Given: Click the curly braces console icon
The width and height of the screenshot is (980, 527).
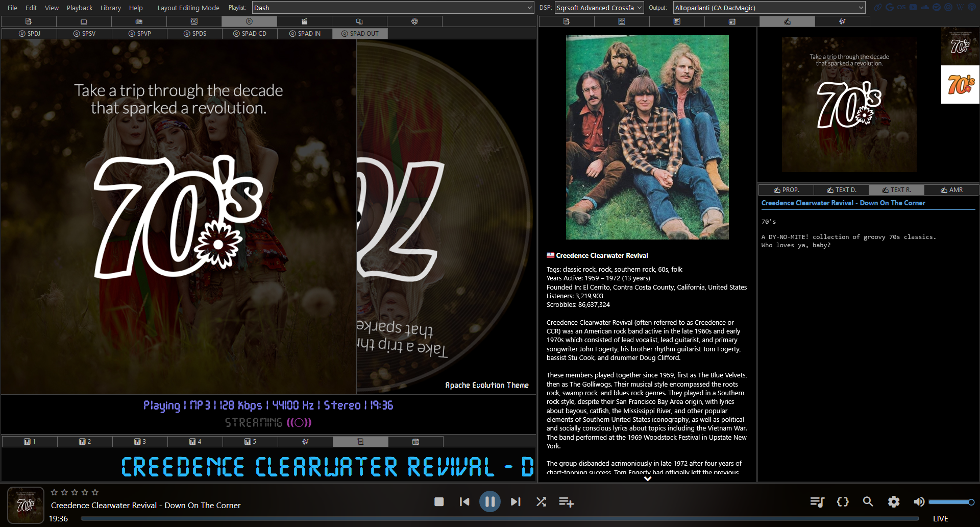Looking at the screenshot, I should coord(843,502).
